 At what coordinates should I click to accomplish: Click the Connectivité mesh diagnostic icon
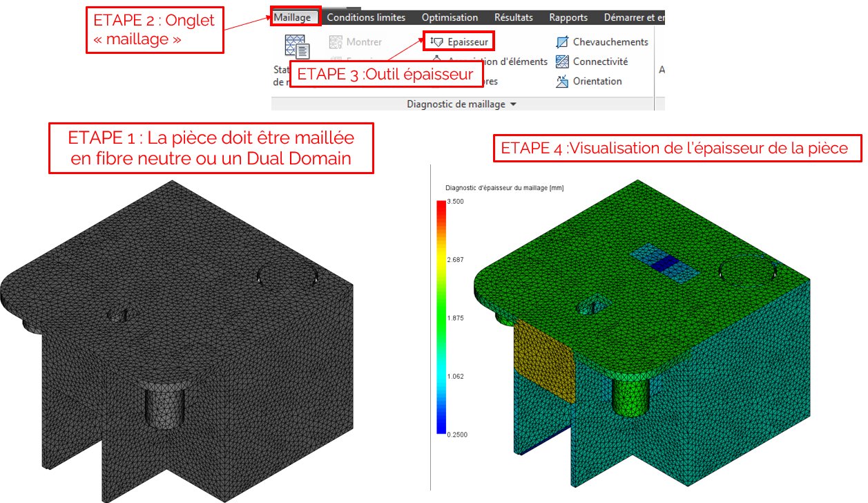[562, 61]
